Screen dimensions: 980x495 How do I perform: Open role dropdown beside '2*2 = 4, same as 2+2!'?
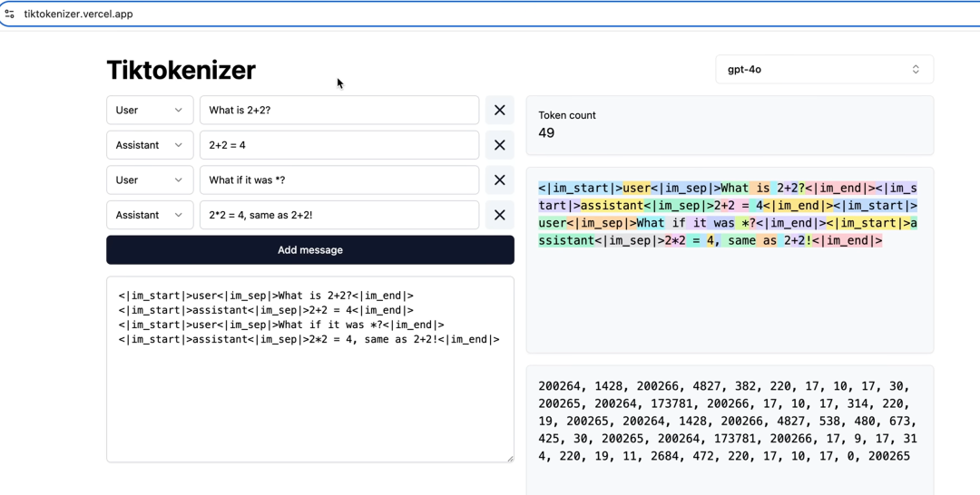[x=150, y=215]
